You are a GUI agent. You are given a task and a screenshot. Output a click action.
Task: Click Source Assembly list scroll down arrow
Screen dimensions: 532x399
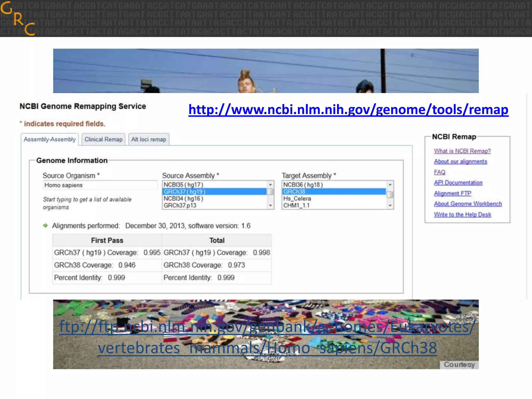pos(270,205)
